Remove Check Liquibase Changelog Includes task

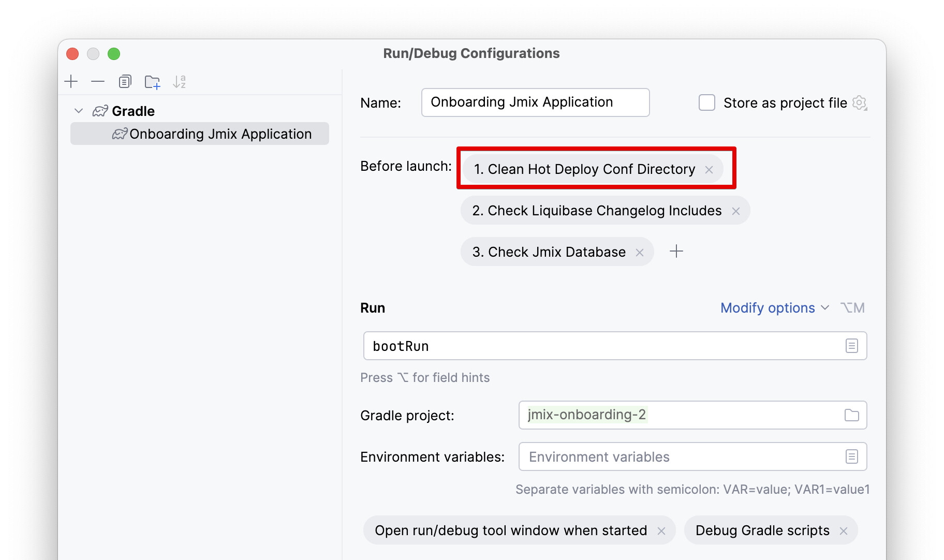(x=736, y=211)
